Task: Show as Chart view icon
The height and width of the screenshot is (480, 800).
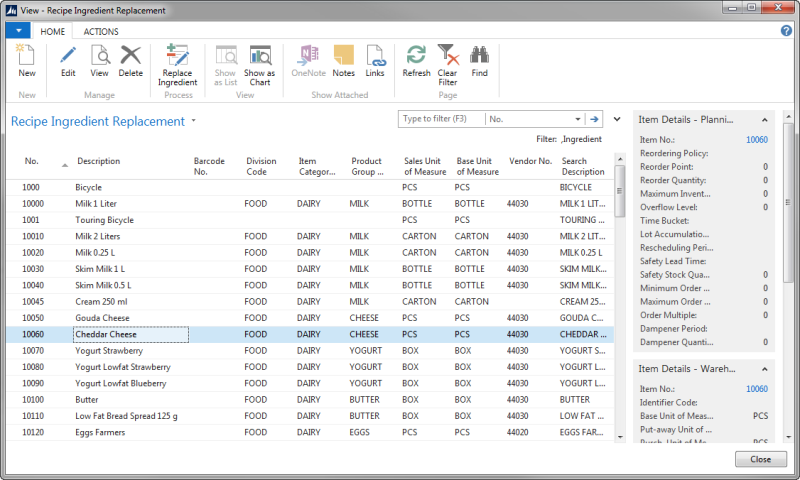Action: tap(260, 64)
